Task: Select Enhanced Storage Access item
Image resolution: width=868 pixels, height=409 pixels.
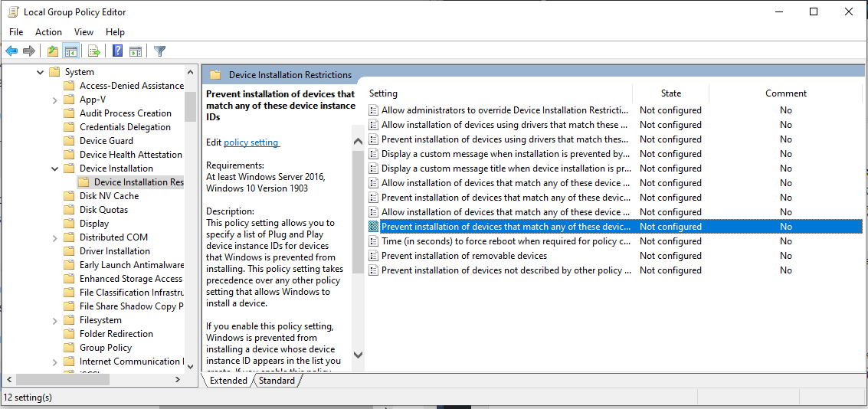Action: [131, 278]
